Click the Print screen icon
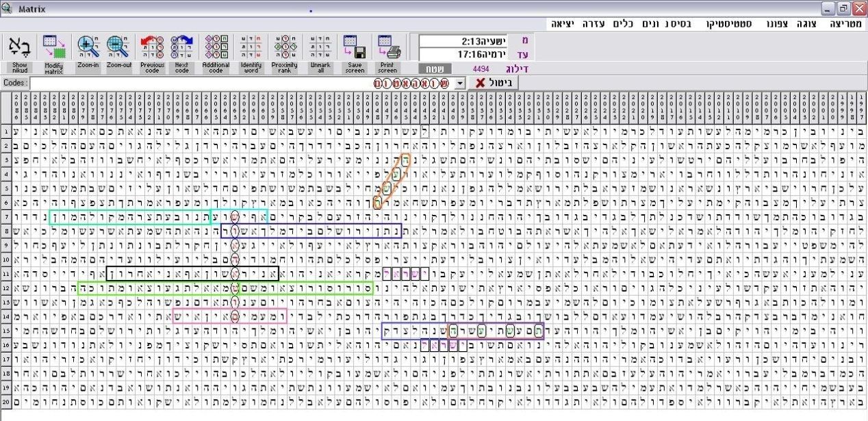Viewport: 868px width, 421px height. 387,48
